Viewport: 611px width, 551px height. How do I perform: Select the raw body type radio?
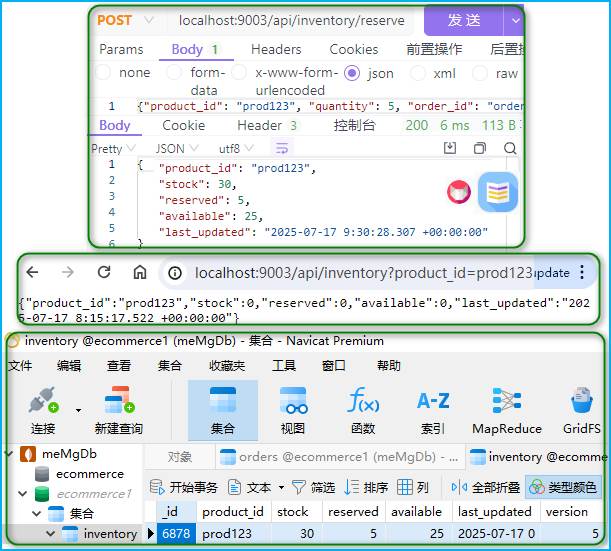[479, 73]
